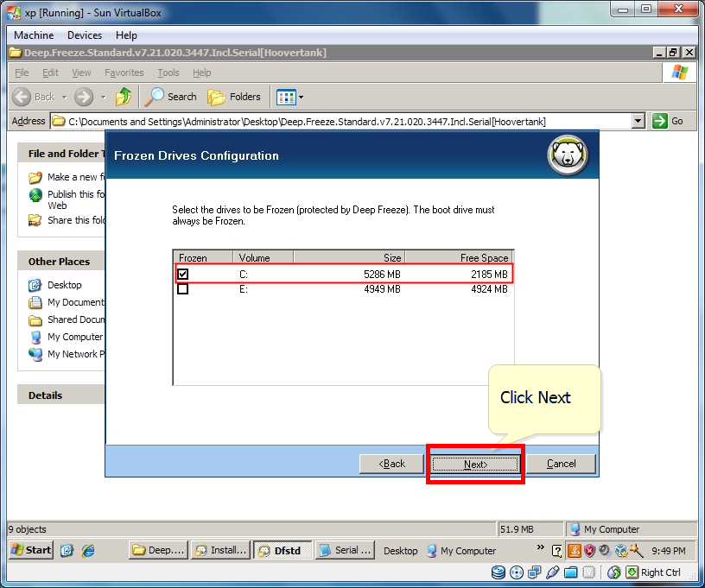705x588 pixels.
Task: Click Make a new folder task
Action: tap(67, 177)
